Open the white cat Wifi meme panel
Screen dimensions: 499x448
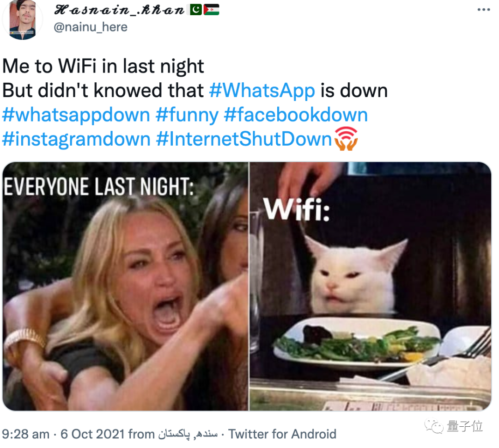371,286
